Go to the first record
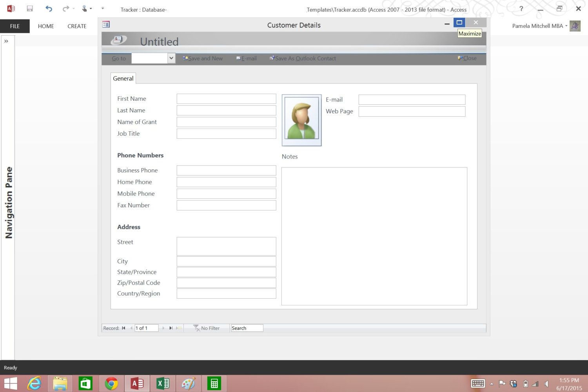 123,328
